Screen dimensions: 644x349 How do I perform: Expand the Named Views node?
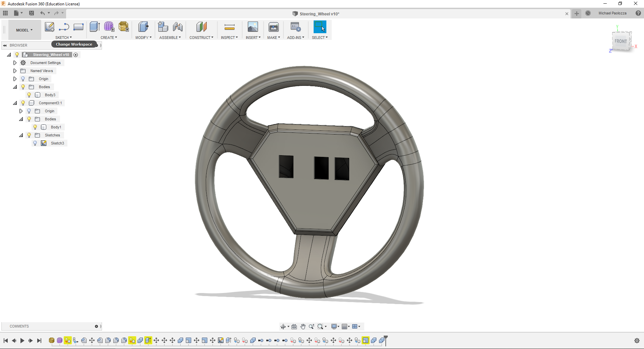(x=15, y=71)
